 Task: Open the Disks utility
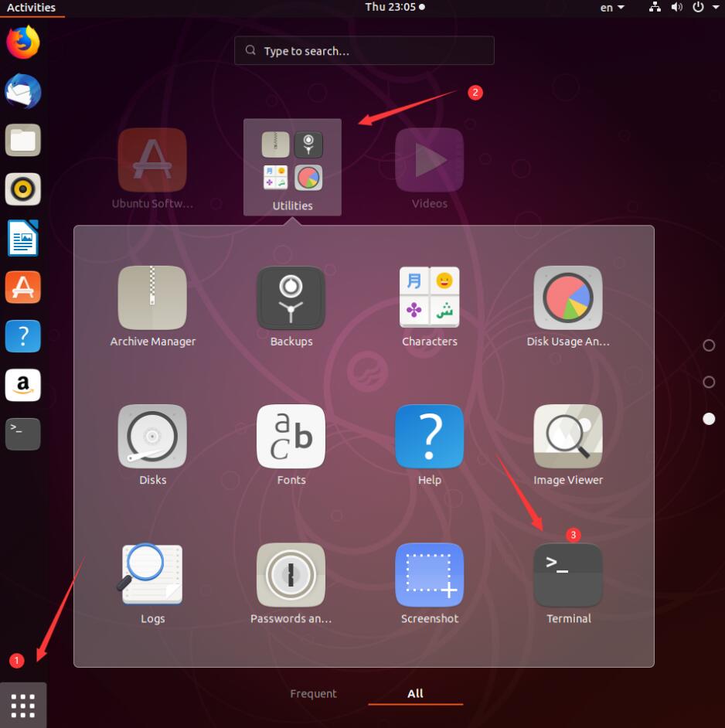point(152,437)
